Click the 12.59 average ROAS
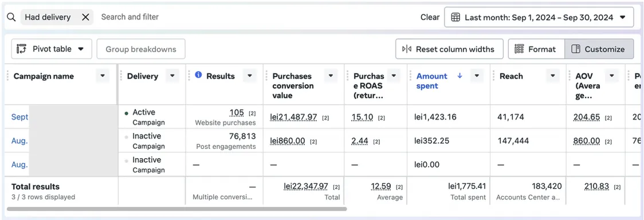This screenshot has height=220, width=644. (381, 186)
